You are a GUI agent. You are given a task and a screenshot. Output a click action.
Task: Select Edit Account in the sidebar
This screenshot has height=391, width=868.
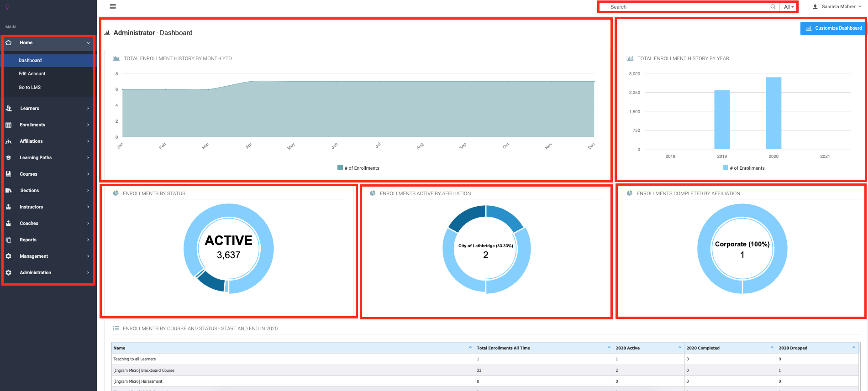click(32, 74)
